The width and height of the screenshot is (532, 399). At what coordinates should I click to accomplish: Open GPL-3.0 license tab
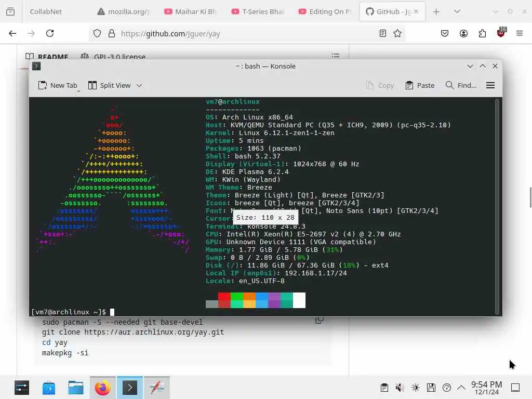[x=113, y=57]
